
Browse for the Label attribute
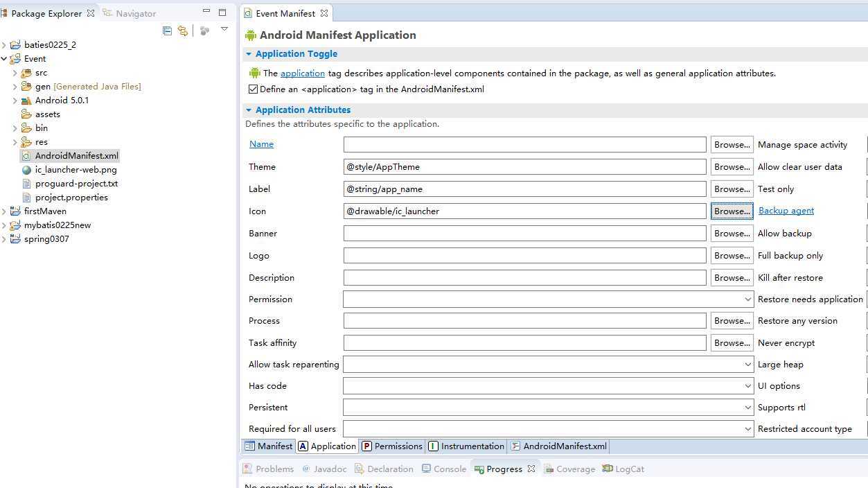[732, 189]
